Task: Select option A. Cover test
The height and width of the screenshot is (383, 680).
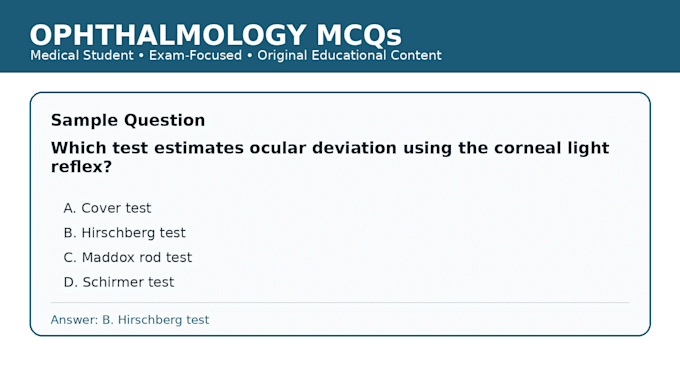Action: [x=107, y=208]
